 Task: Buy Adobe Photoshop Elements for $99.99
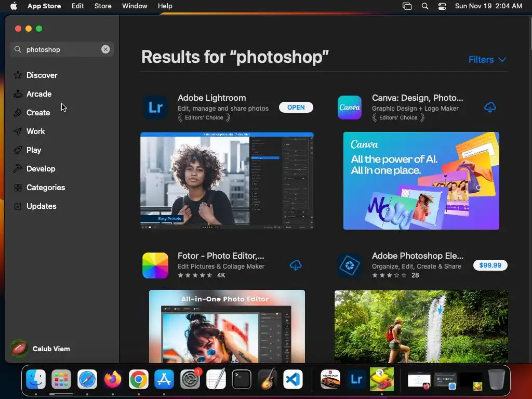pos(490,265)
